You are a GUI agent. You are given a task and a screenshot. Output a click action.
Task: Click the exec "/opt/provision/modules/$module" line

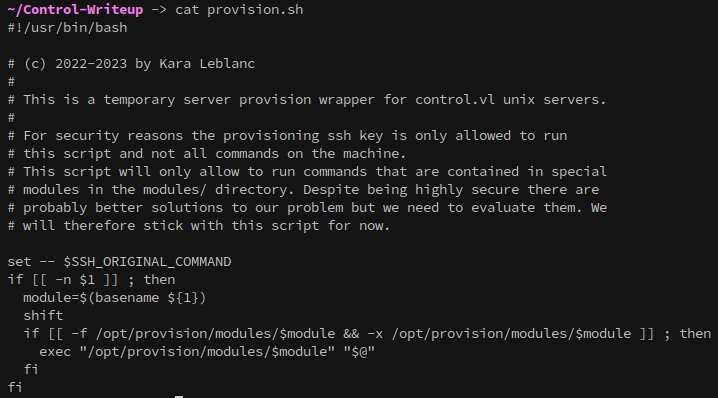click(x=207, y=352)
